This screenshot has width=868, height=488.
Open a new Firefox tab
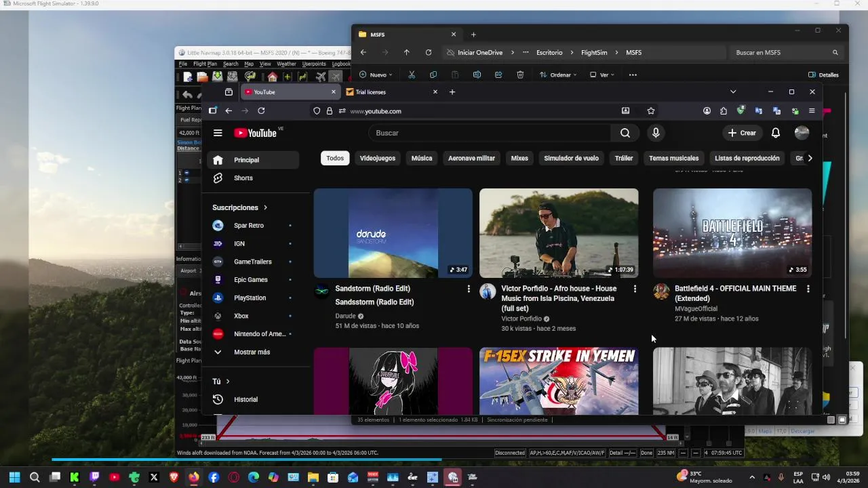pos(452,91)
